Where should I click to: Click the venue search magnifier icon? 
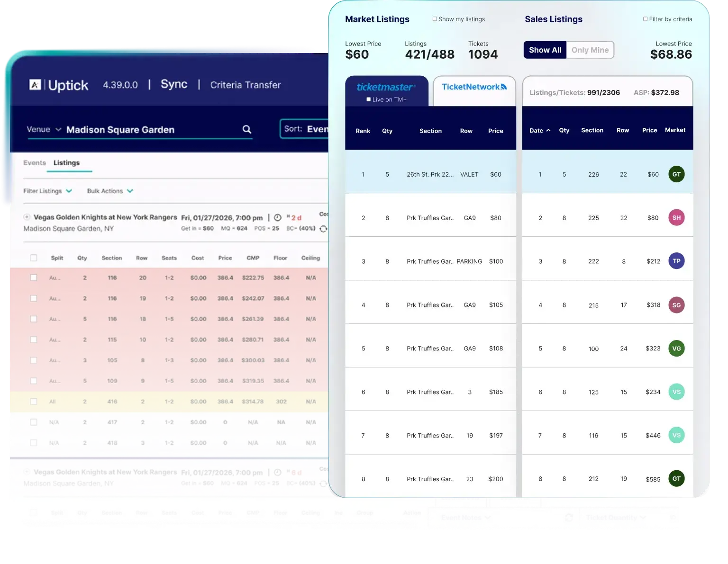(x=247, y=129)
